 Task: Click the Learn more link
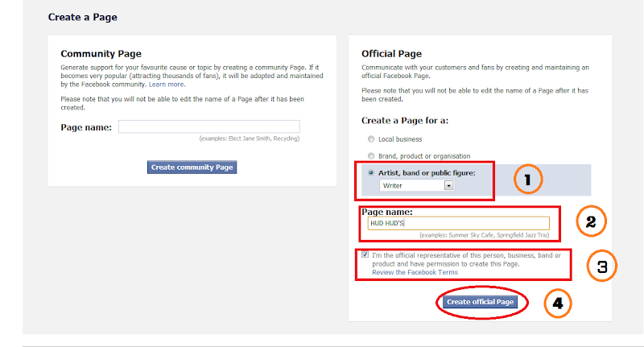point(167,85)
